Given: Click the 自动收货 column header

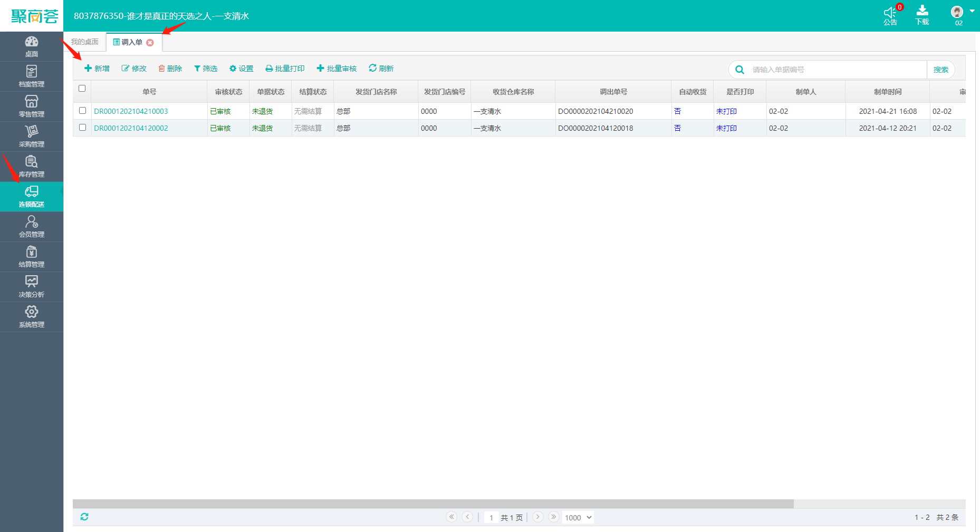Looking at the screenshot, I should tap(693, 92).
